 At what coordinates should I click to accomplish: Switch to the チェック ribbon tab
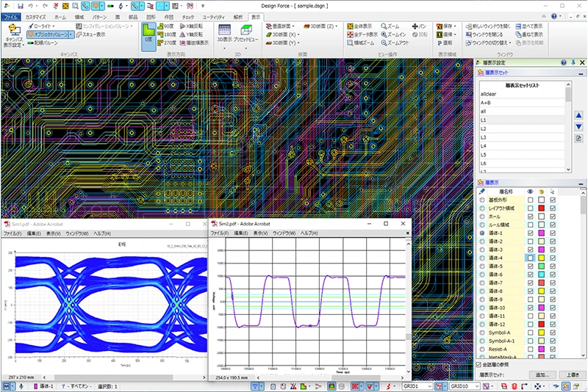(x=188, y=17)
